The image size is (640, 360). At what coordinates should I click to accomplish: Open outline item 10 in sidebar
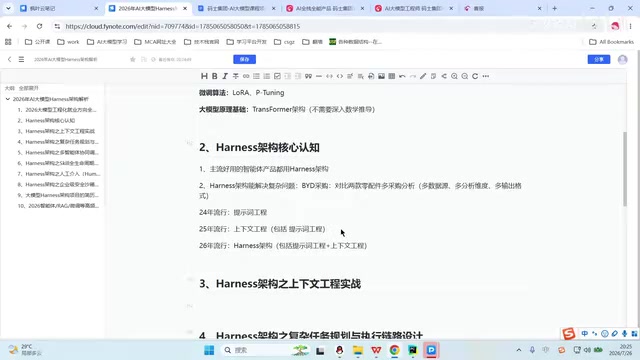pos(58,206)
